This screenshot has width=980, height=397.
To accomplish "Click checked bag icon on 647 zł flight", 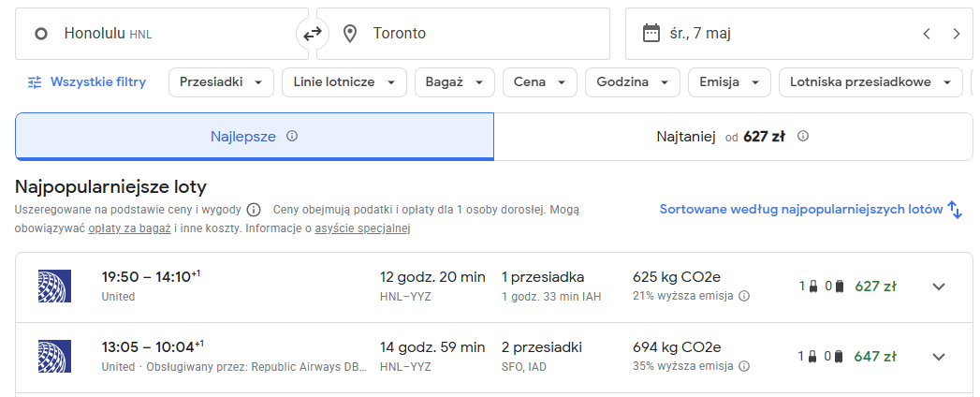I will [840, 357].
